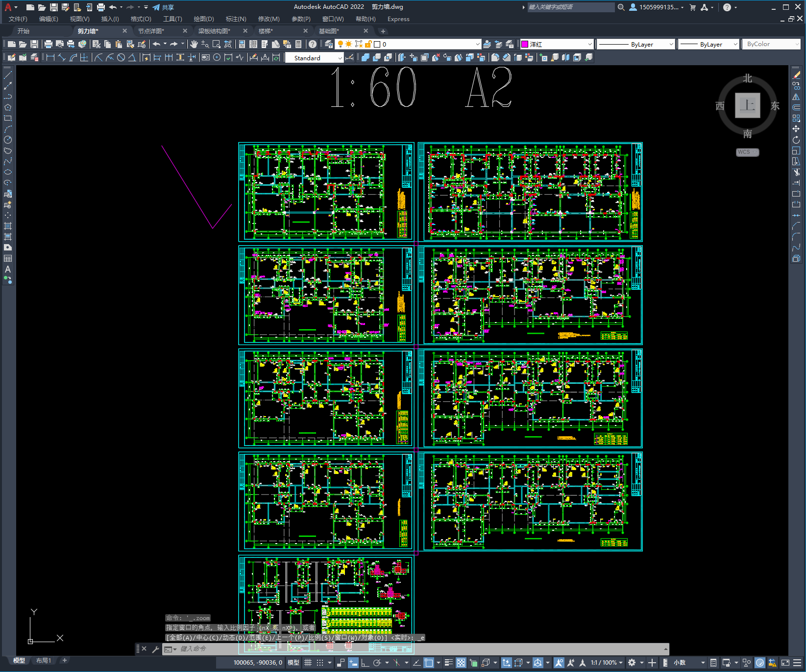Image resolution: width=806 pixels, height=672 pixels.
Task: Open the 文件(F) menu
Action: tap(18, 19)
